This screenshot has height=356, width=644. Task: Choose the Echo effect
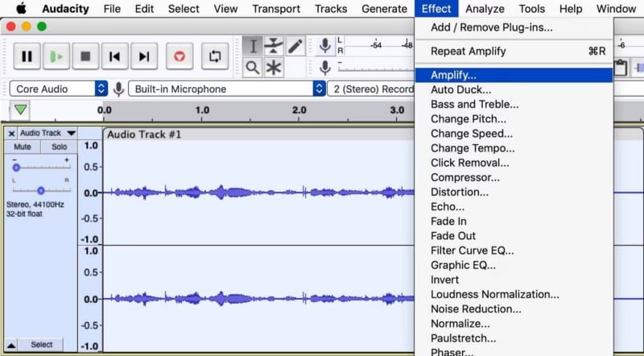coord(514,207)
